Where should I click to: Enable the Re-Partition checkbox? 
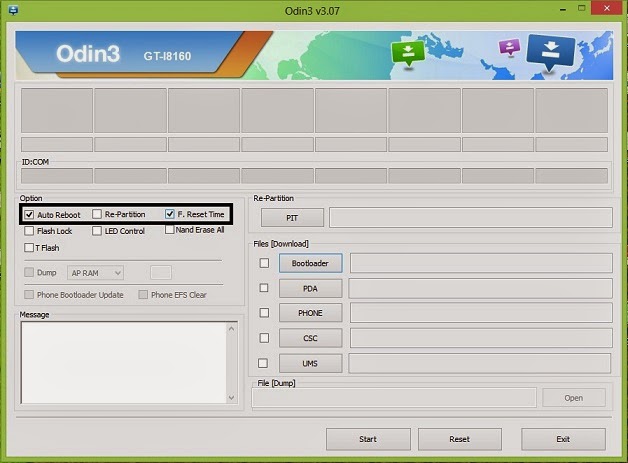pyautogui.click(x=97, y=214)
